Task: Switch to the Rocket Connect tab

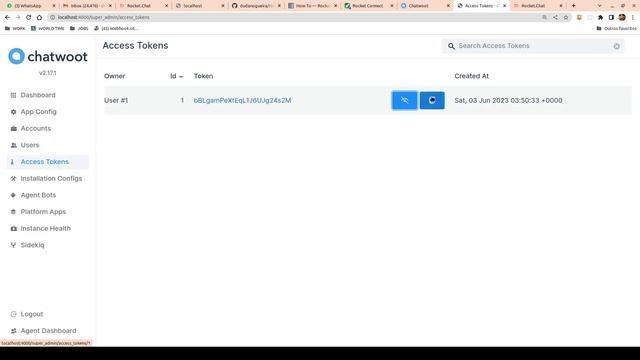Action: click(x=367, y=6)
